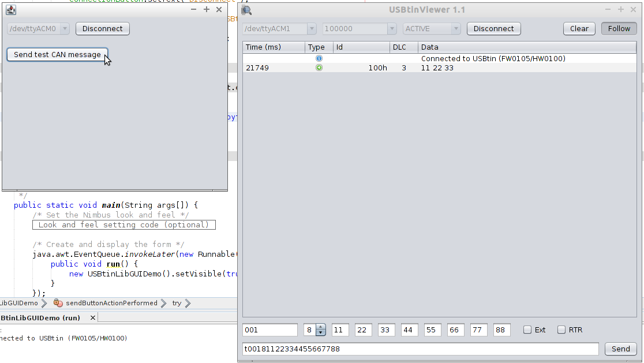Image resolution: width=644 pixels, height=363 pixels.
Task: Click the Type column header
Action: coord(319,47)
